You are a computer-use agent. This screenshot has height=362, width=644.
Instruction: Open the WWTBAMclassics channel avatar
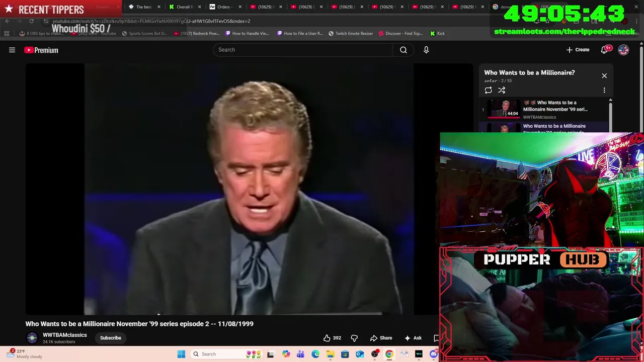pyautogui.click(x=32, y=338)
